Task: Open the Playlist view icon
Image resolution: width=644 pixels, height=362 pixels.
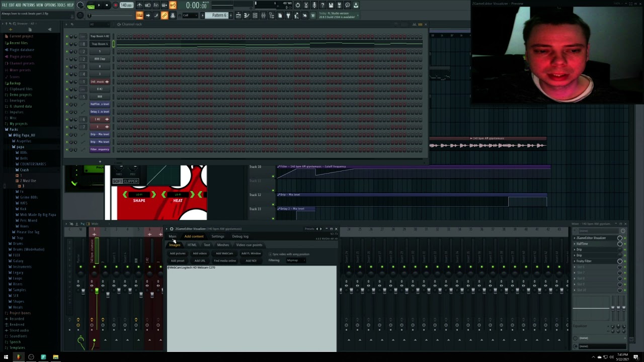Action: (238, 16)
